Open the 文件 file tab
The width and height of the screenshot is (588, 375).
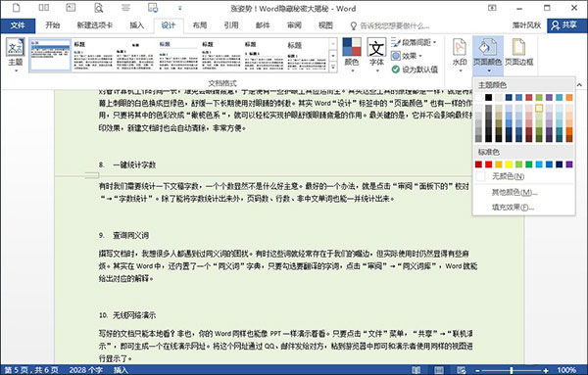coord(18,25)
